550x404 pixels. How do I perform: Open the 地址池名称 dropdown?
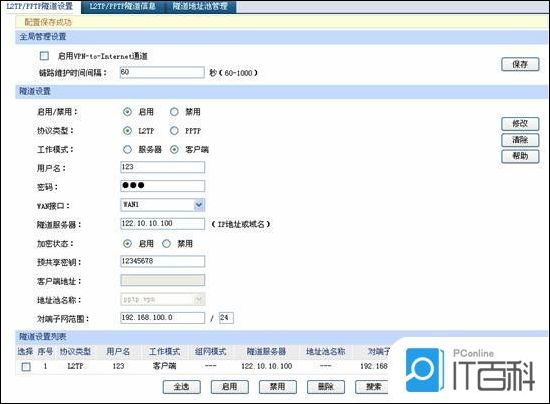(x=162, y=299)
